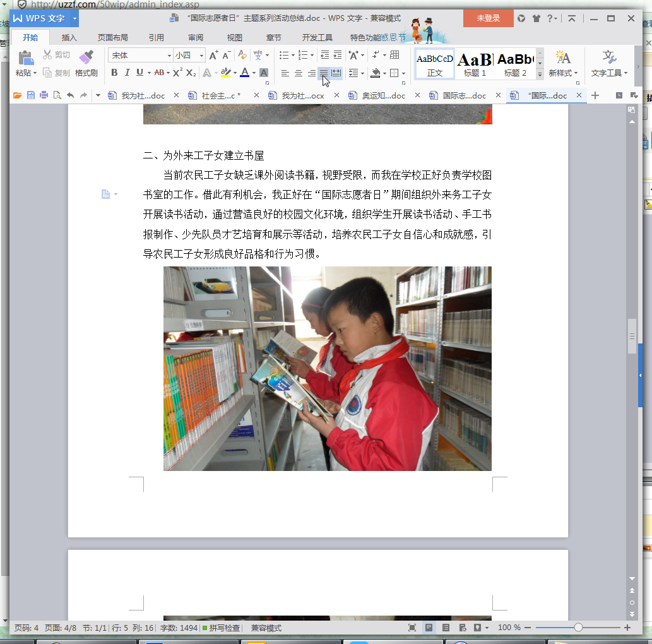Click the increase indent icon
Image resolution: width=652 pixels, height=644 pixels.
pos(338,55)
